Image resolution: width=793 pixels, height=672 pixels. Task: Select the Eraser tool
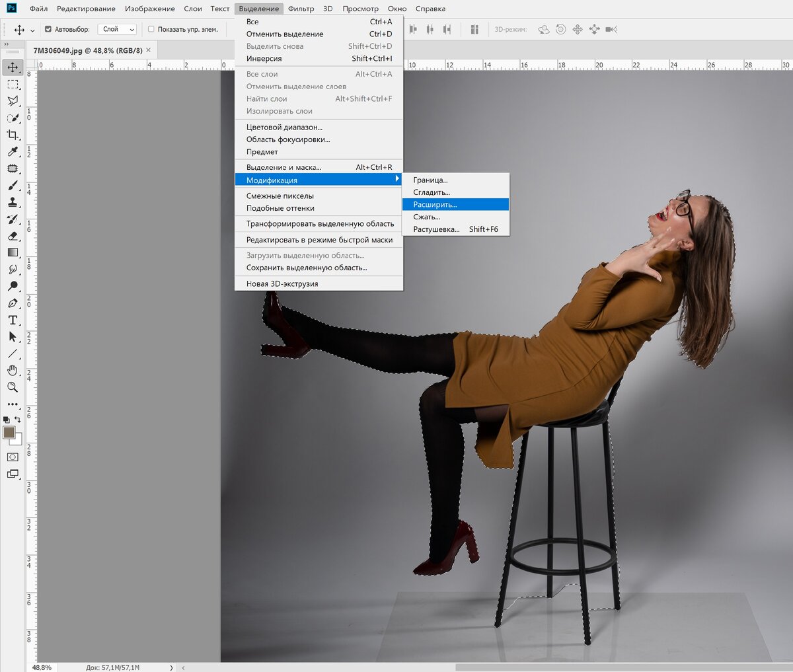[13, 236]
